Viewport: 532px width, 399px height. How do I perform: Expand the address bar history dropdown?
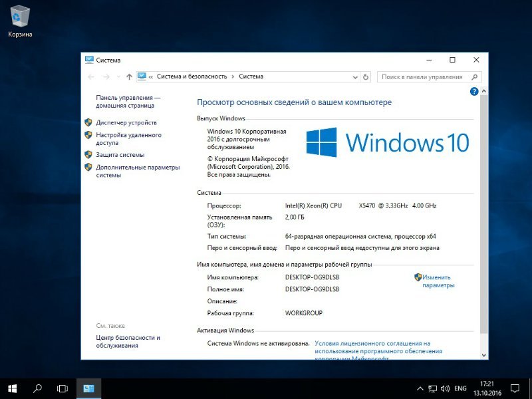(355, 77)
